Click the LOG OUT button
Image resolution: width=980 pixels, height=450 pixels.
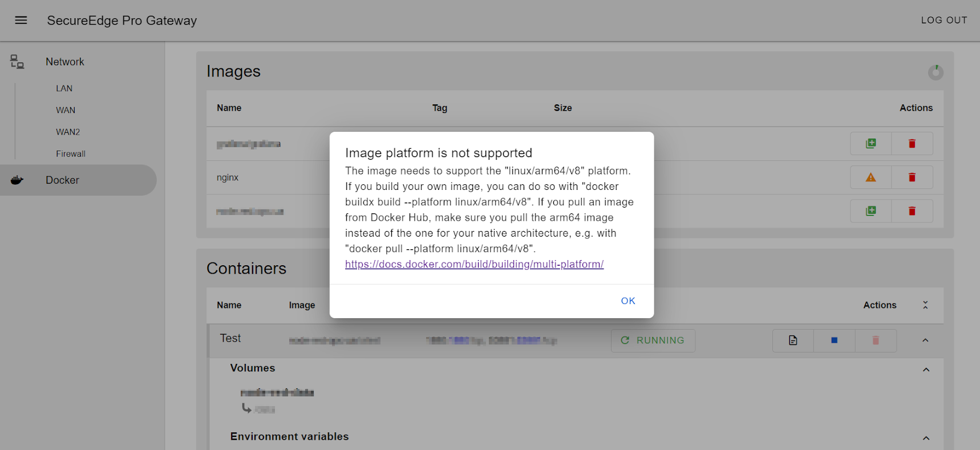(944, 21)
